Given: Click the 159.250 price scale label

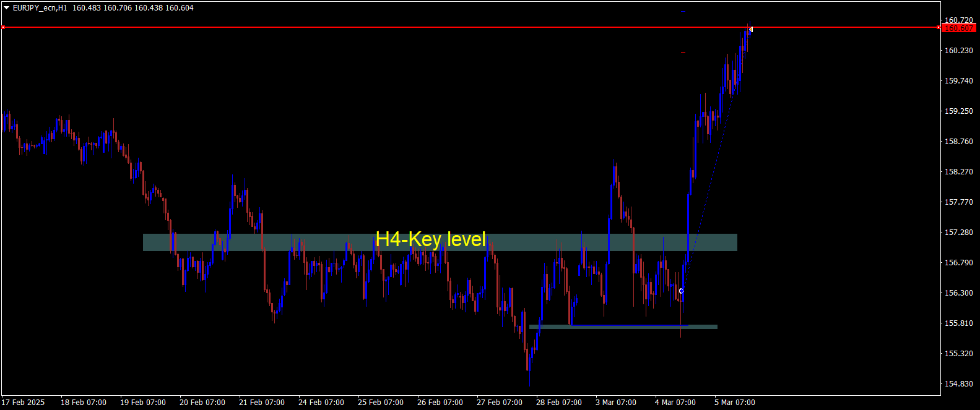Looking at the screenshot, I should click(958, 111).
